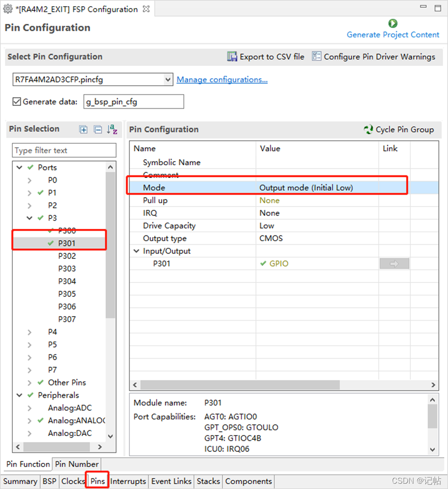Click the Output mode (Initial Low) value
The image size is (448, 489).
tap(306, 188)
